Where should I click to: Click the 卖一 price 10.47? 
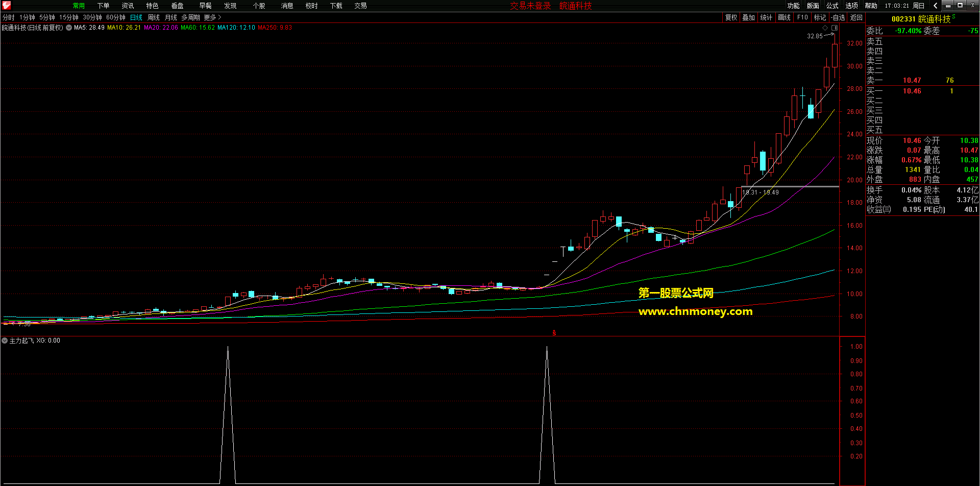click(x=912, y=80)
